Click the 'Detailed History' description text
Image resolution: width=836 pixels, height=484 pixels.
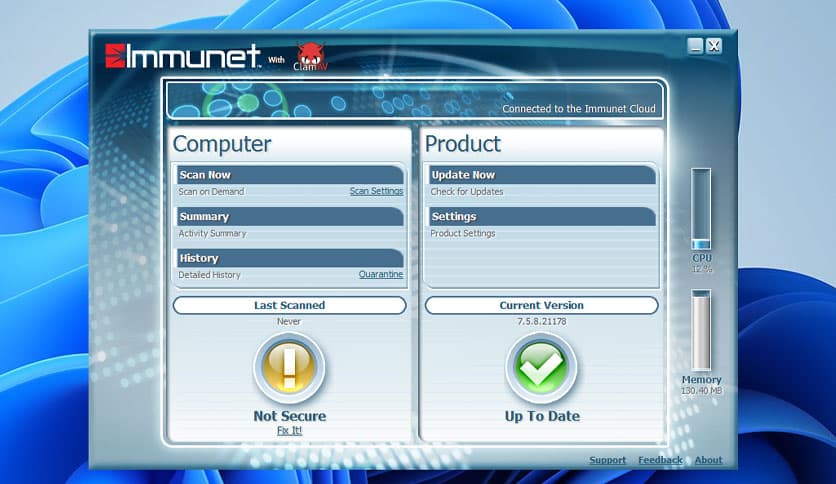tap(210, 275)
